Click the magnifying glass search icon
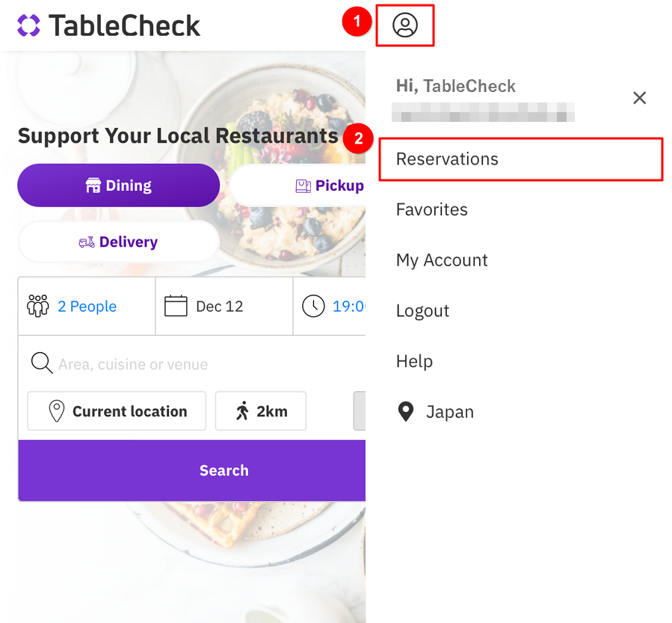This screenshot has height=623, width=672. pos(42,363)
